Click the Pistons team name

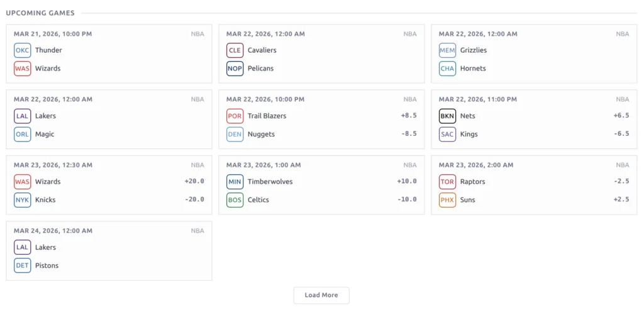(x=47, y=266)
